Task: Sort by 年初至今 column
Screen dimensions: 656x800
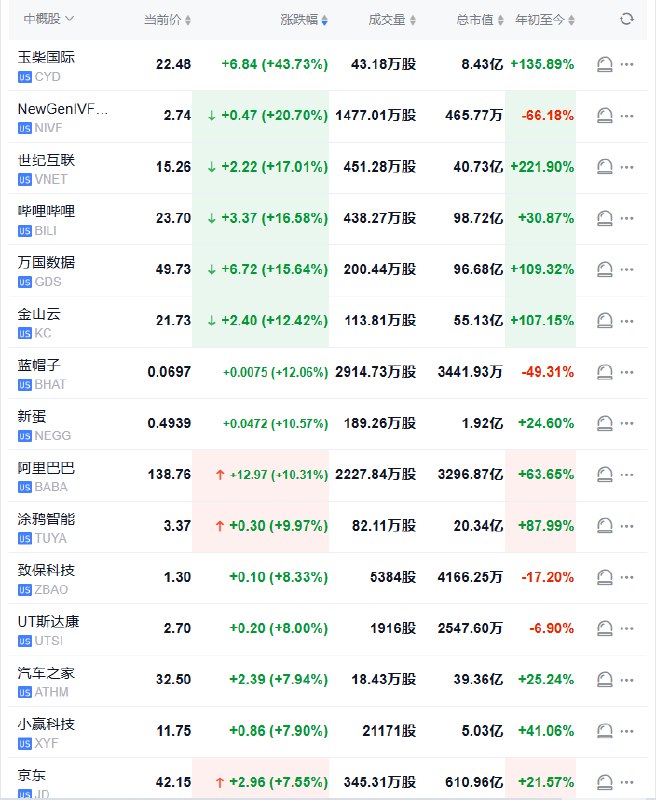Action: click(x=545, y=20)
